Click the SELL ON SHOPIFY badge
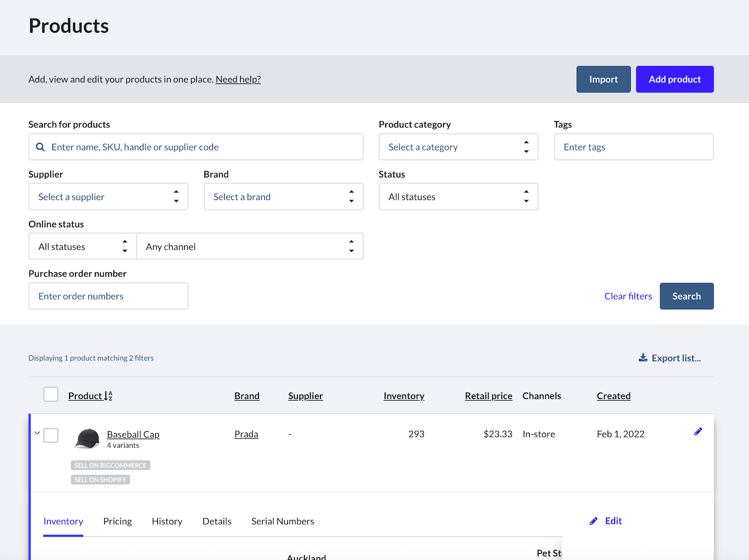Screen dimensions: 749x560 (x=101, y=480)
